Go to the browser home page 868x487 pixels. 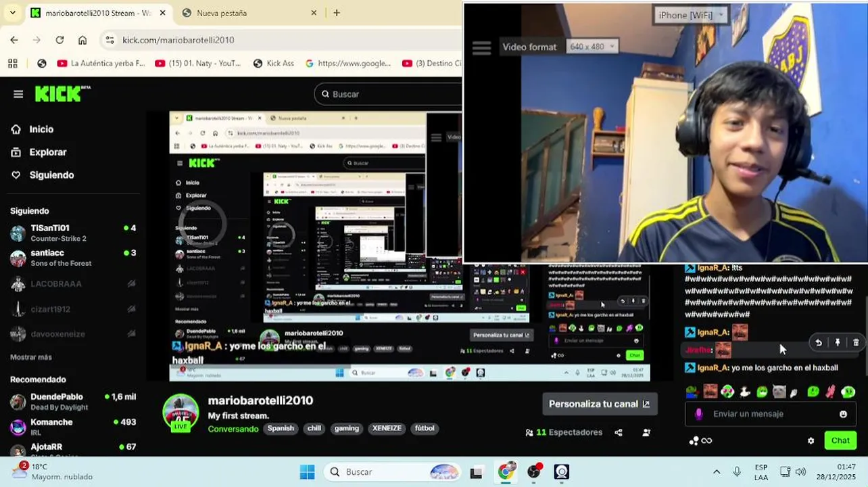click(82, 40)
